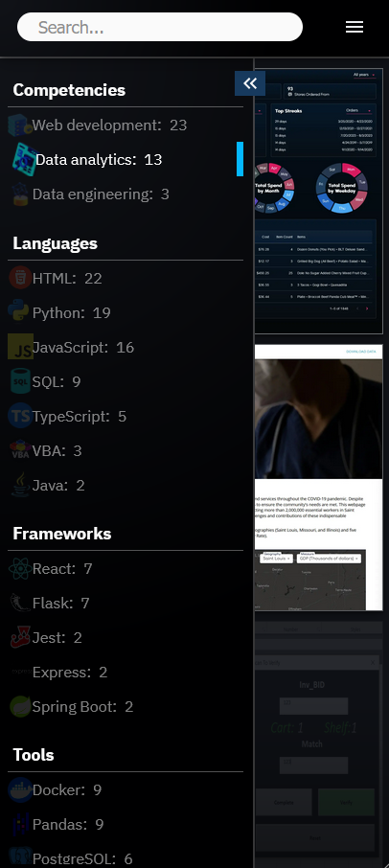389x868 pixels.
Task: Filter projects by JavaScript: 16
Action: (x=126, y=347)
